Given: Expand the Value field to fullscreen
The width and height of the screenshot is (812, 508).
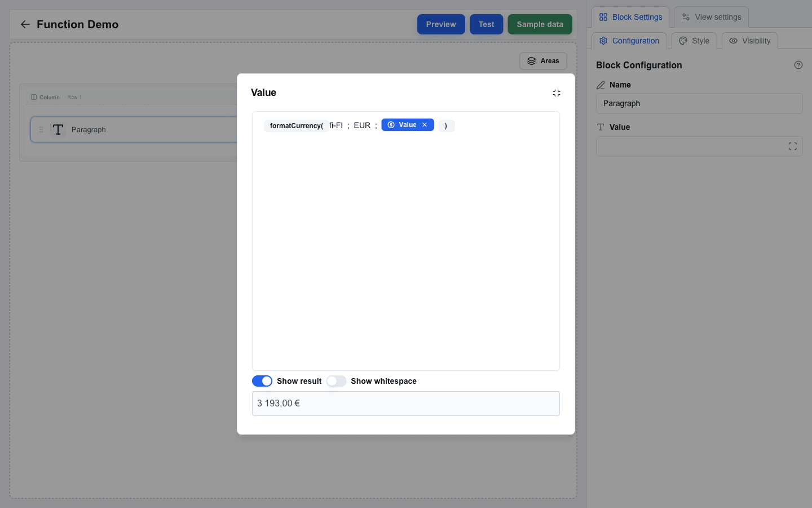Looking at the screenshot, I should [793, 146].
